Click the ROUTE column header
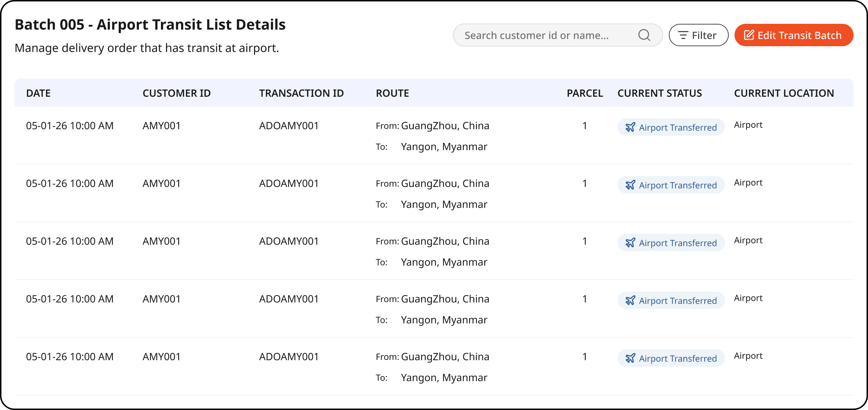 pos(392,93)
